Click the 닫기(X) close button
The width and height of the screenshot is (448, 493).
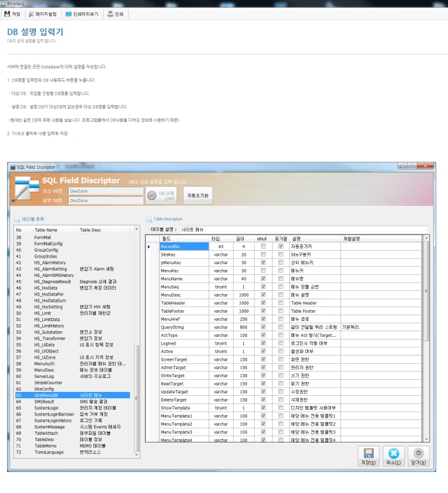[419, 456]
